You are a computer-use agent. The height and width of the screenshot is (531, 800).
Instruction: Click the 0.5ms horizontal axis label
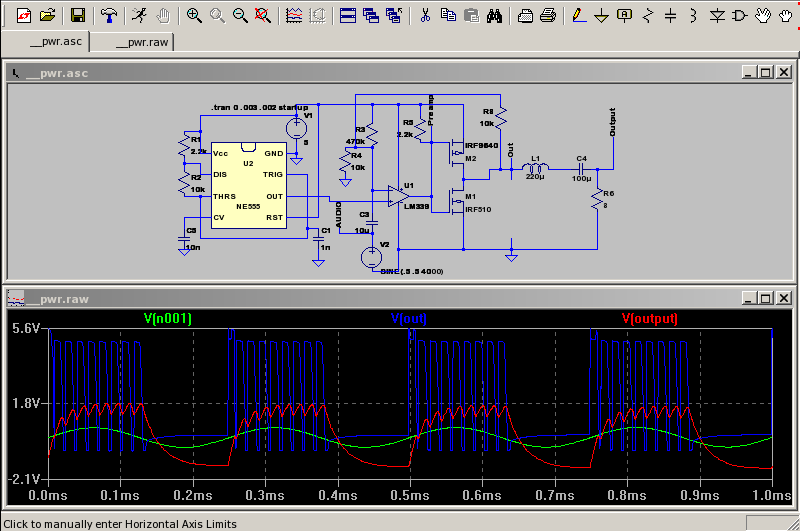pyautogui.click(x=410, y=495)
